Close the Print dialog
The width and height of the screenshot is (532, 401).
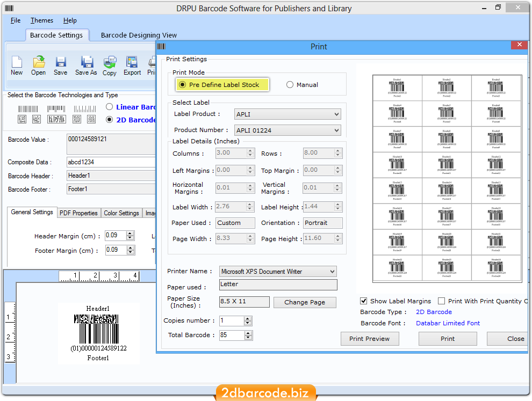pyautogui.click(x=519, y=45)
